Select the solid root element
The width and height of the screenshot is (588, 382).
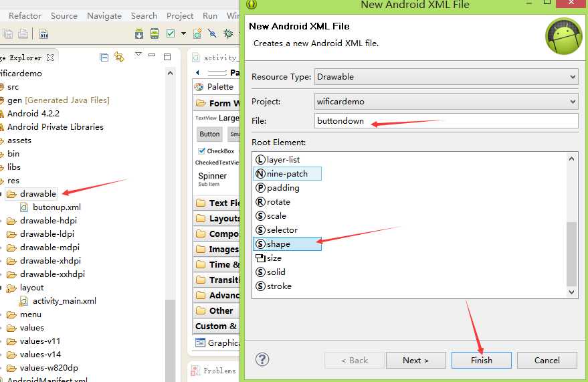(x=271, y=272)
